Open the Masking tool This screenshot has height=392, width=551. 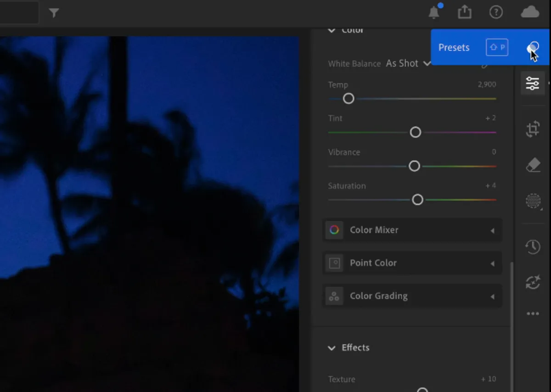click(533, 201)
